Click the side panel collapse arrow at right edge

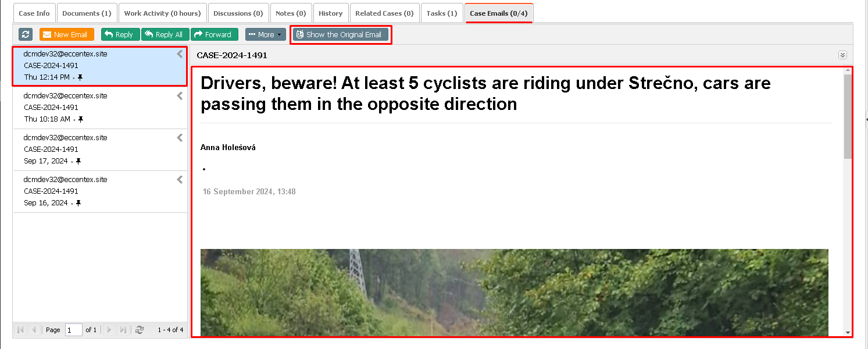pos(866,119)
